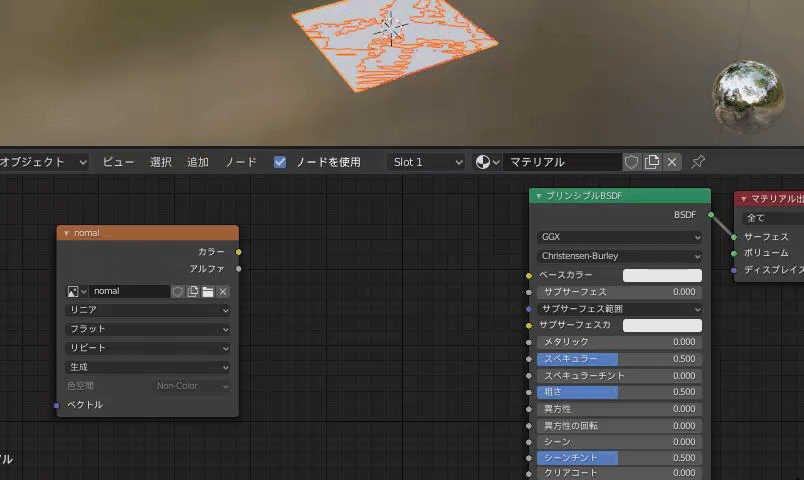Click シーンチント slider
The height and width of the screenshot is (480, 804).
click(x=619, y=458)
